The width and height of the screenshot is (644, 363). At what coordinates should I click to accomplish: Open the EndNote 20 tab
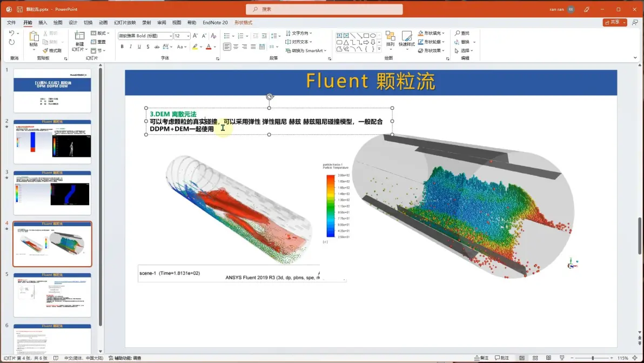(x=215, y=23)
